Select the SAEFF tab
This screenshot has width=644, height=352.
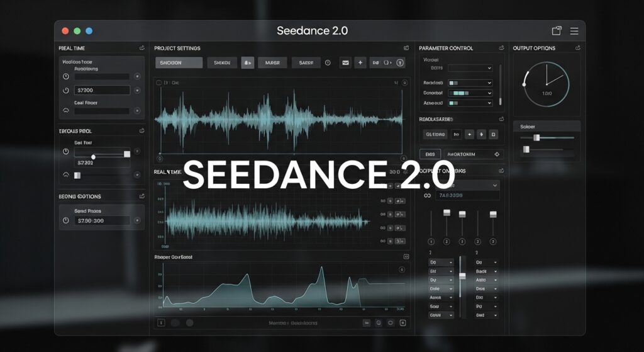(x=306, y=63)
